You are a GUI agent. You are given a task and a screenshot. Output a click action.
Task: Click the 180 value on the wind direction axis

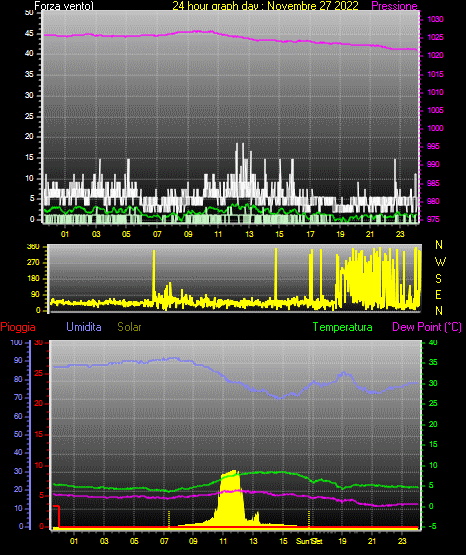coord(34,279)
